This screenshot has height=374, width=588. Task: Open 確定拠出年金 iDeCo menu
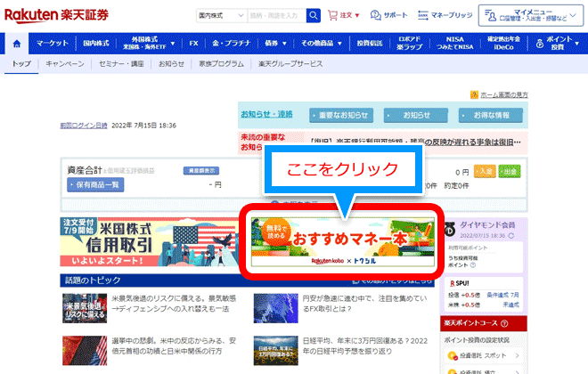click(503, 44)
